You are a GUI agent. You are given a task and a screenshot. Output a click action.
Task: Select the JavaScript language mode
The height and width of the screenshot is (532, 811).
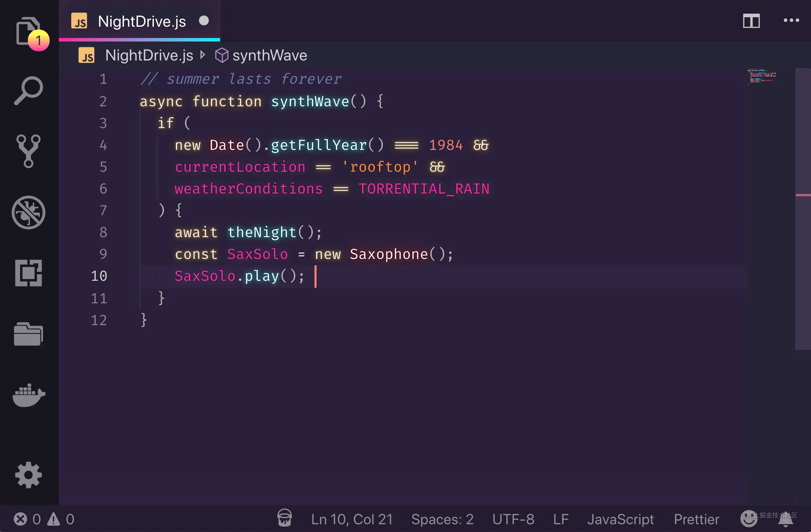[x=620, y=518]
